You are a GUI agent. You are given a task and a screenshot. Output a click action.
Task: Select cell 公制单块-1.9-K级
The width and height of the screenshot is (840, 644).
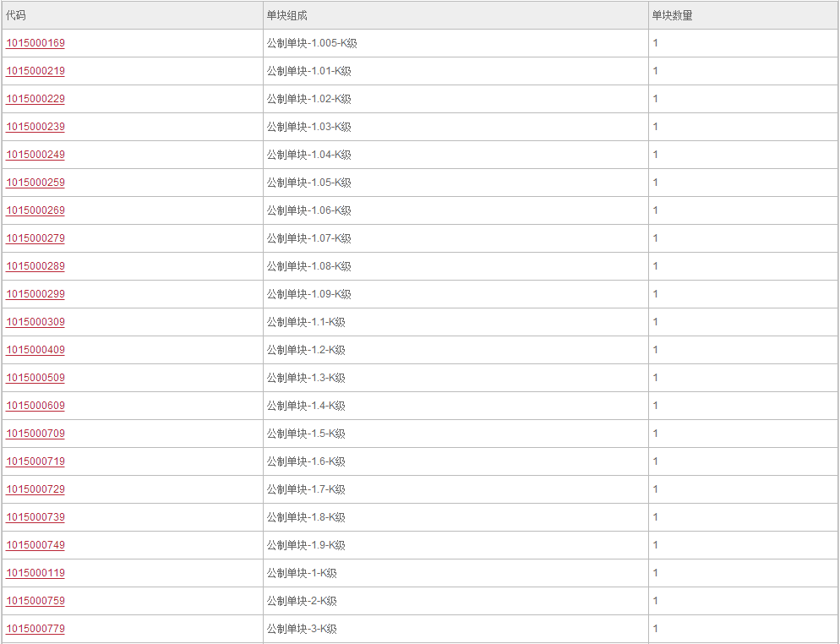455,544
